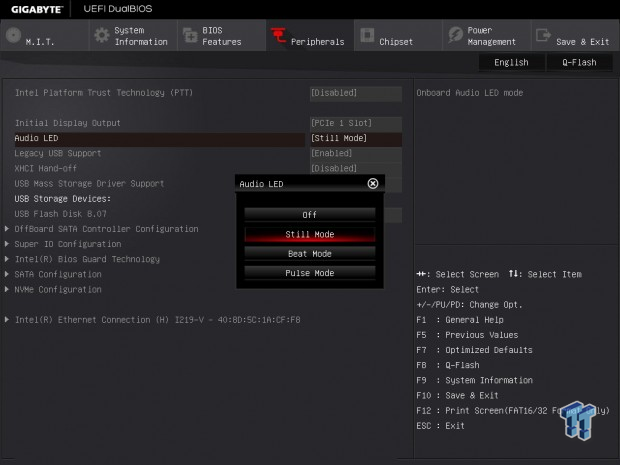The width and height of the screenshot is (620, 465).
Task: Select USB Mass Storage Driver Support row
Action: pyautogui.click(x=89, y=183)
